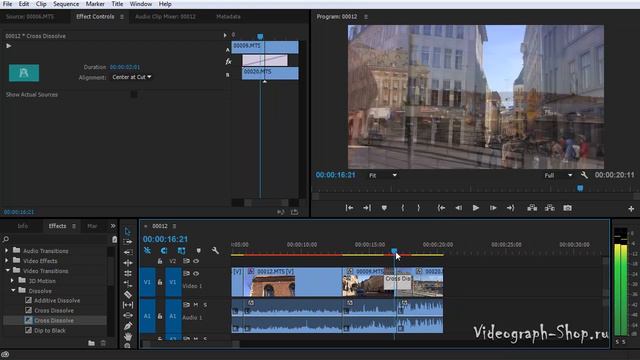Play the sequence in Program monitor
This screenshot has width=640, height=360.
pyautogui.click(x=476, y=208)
